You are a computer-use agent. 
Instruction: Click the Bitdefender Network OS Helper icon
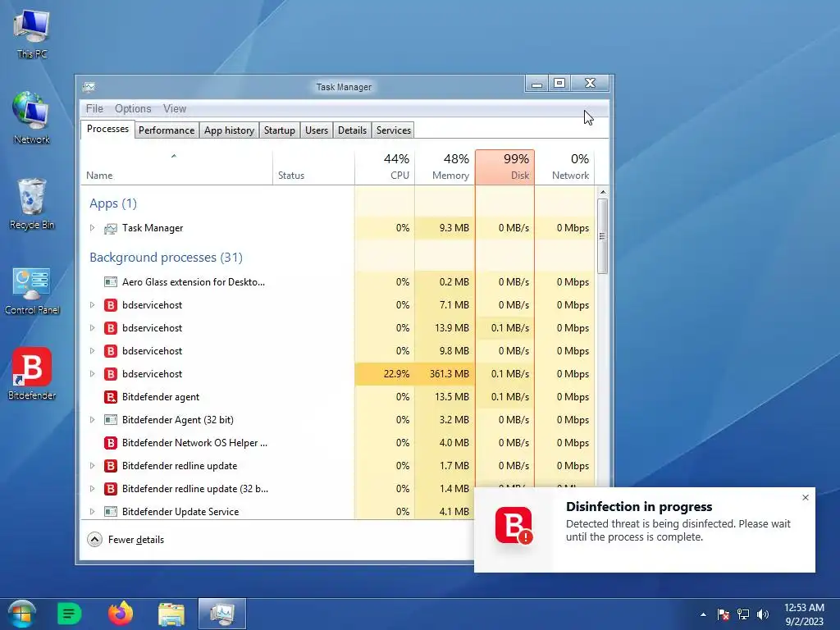pos(111,443)
